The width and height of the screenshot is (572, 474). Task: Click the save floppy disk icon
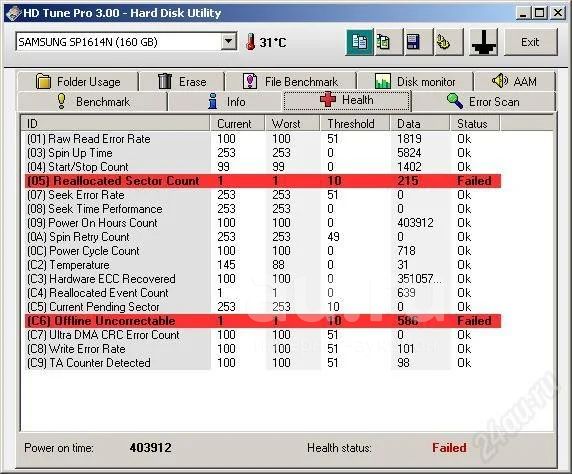pyautogui.click(x=419, y=42)
